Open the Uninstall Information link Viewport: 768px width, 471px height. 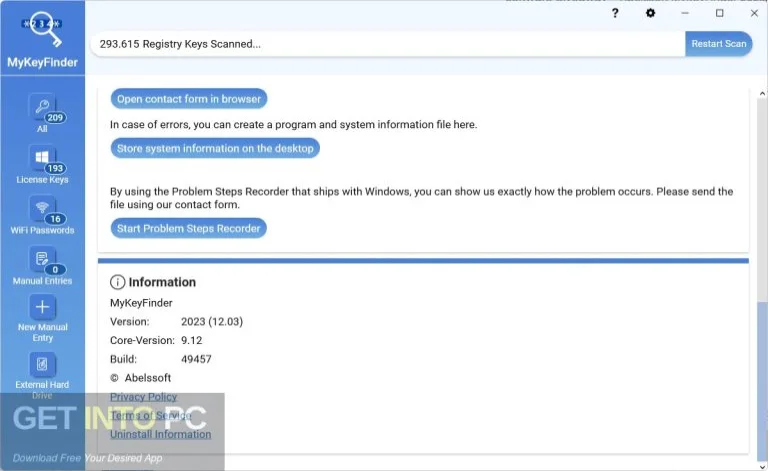click(x=161, y=434)
